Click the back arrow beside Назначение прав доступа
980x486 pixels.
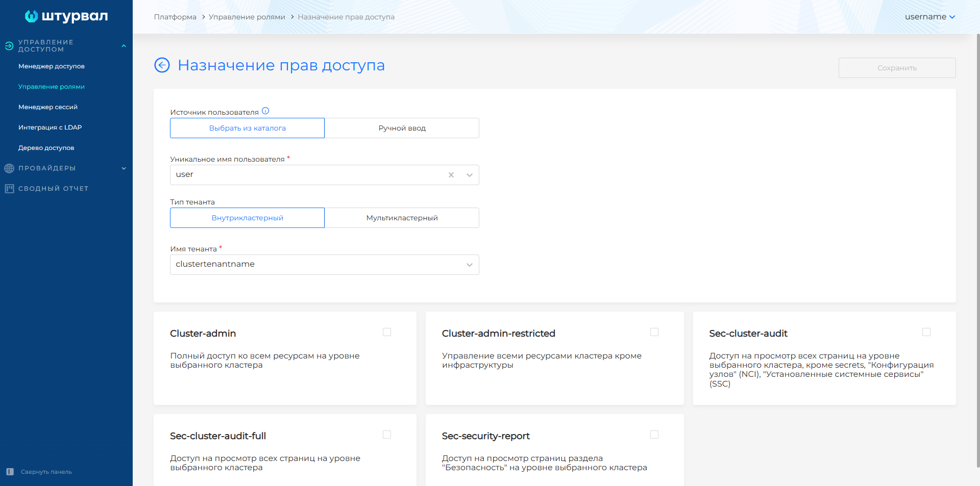pyautogui.click(x=162, y=65)
